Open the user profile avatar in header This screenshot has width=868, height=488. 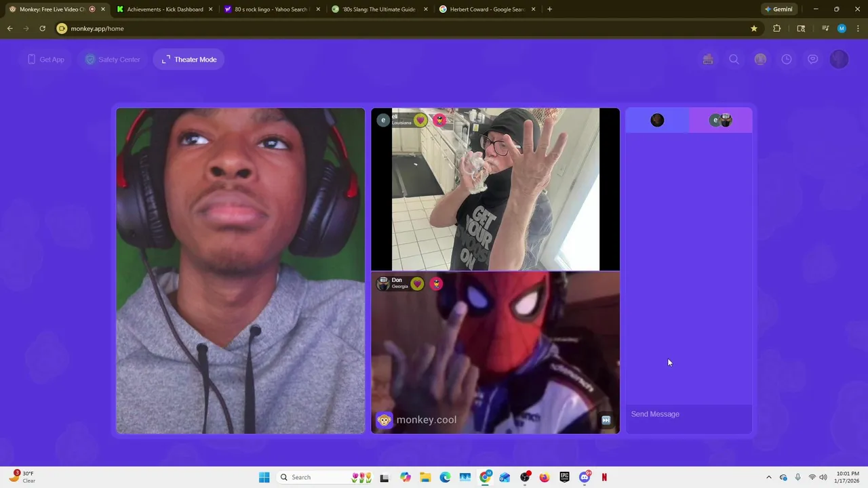coord(839,60)
